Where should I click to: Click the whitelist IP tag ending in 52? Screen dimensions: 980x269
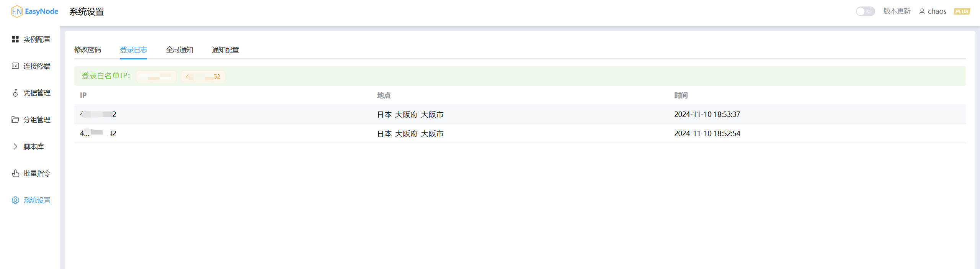coord(203,76)
